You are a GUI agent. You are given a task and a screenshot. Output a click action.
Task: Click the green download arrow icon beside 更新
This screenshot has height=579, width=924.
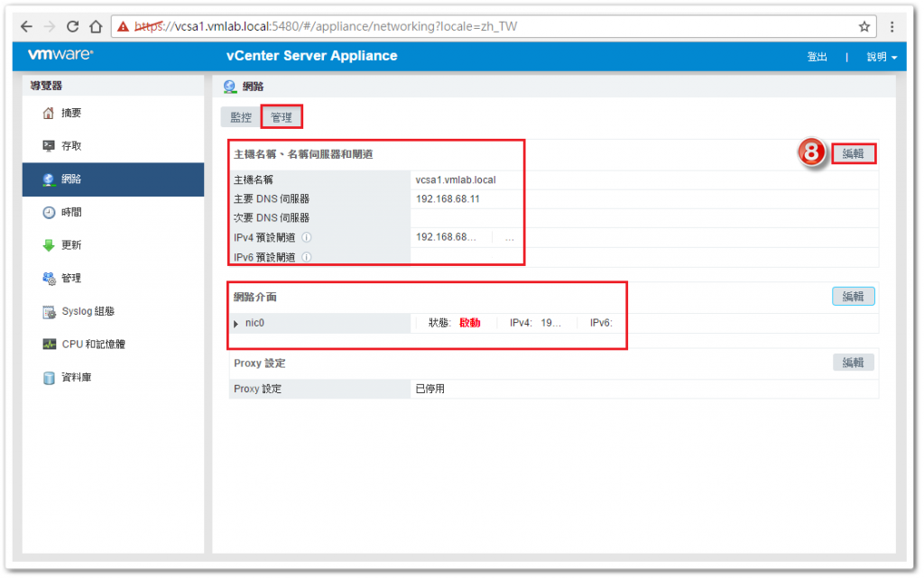point(49,245)
